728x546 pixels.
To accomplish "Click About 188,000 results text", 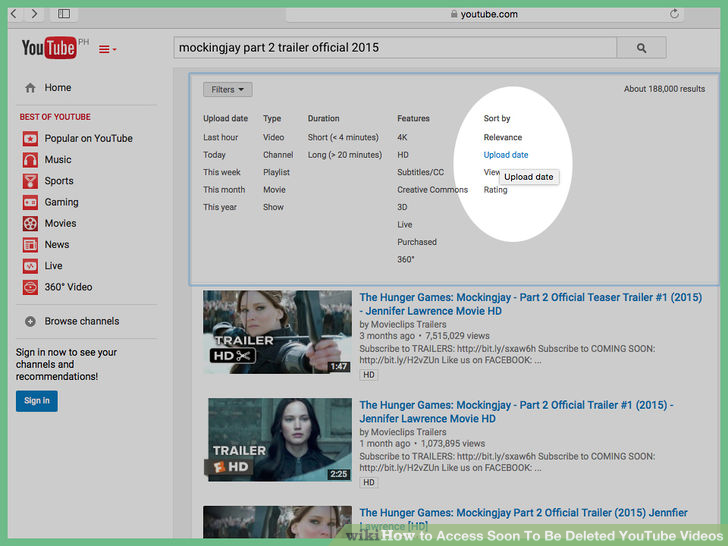I will [664, 89].
